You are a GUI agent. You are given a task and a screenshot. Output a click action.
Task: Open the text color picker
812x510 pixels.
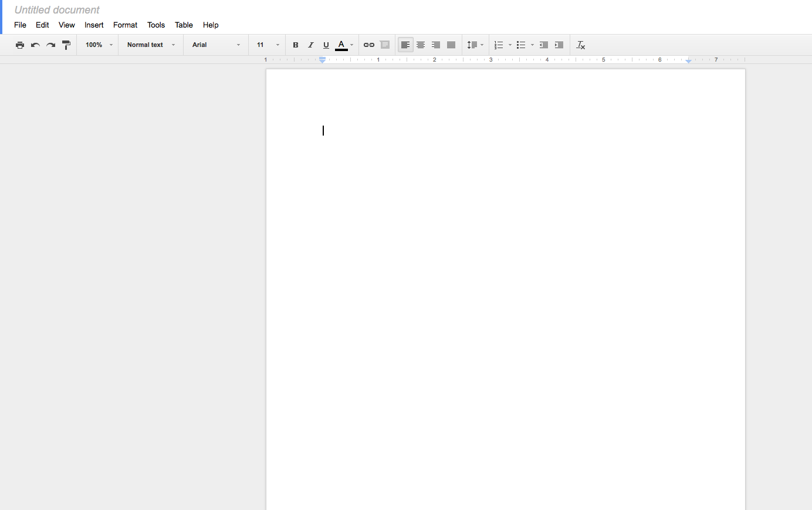341,45
